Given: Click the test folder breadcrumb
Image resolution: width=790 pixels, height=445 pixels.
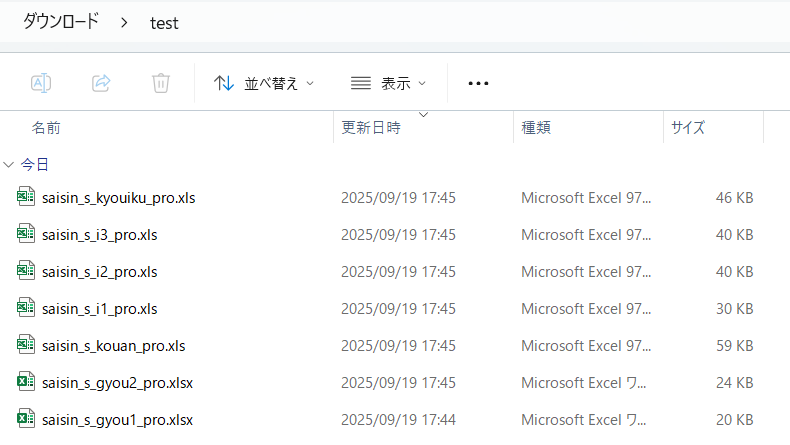Looking at the screenshot, I should point(164,23).
